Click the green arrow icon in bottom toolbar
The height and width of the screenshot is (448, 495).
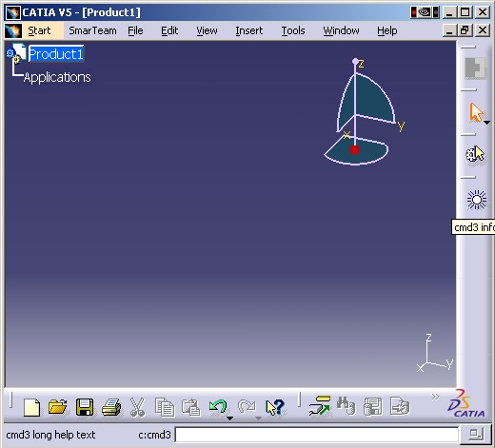click(x=320, y=406)
